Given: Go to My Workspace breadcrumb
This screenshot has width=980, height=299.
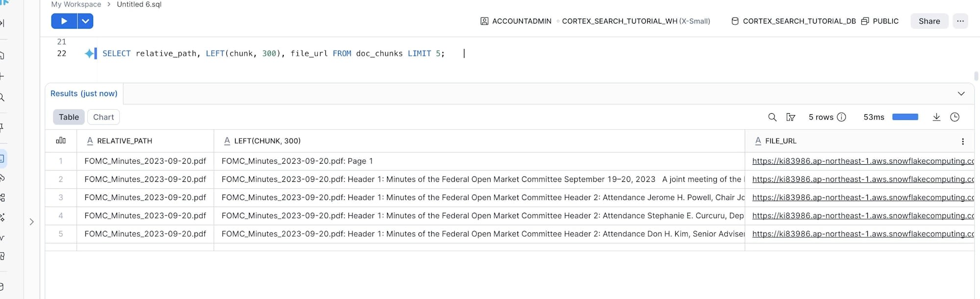Looking at the screenshot, I should click(x=76, y=4).
